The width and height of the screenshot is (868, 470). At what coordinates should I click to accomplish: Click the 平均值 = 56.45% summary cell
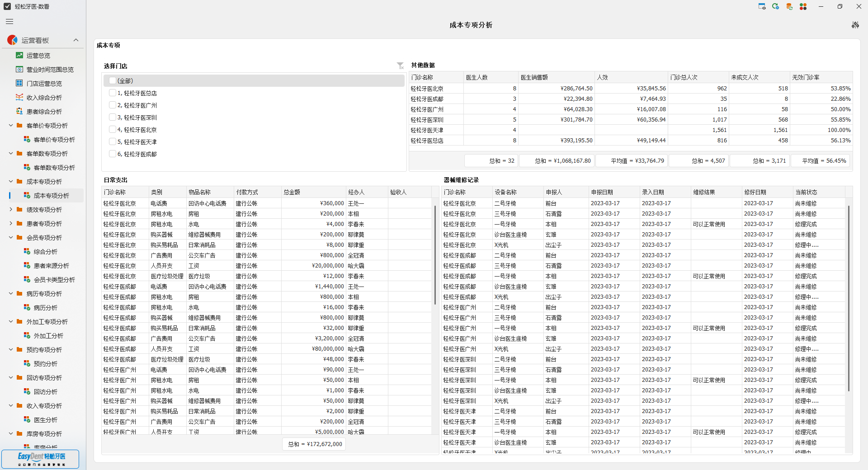(820, 160)
